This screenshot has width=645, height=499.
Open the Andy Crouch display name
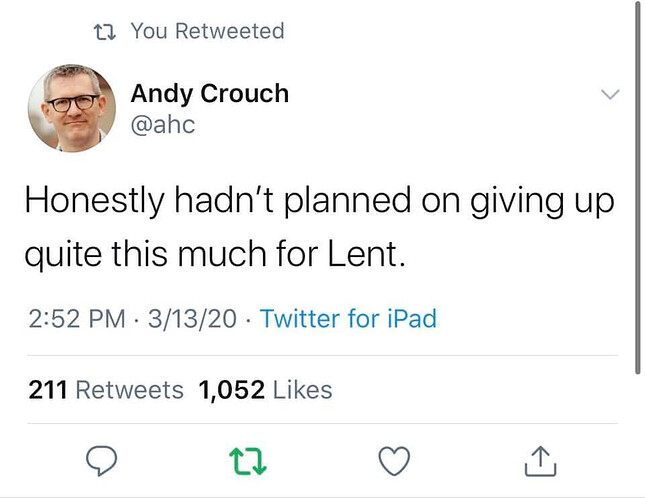[209, 93]
